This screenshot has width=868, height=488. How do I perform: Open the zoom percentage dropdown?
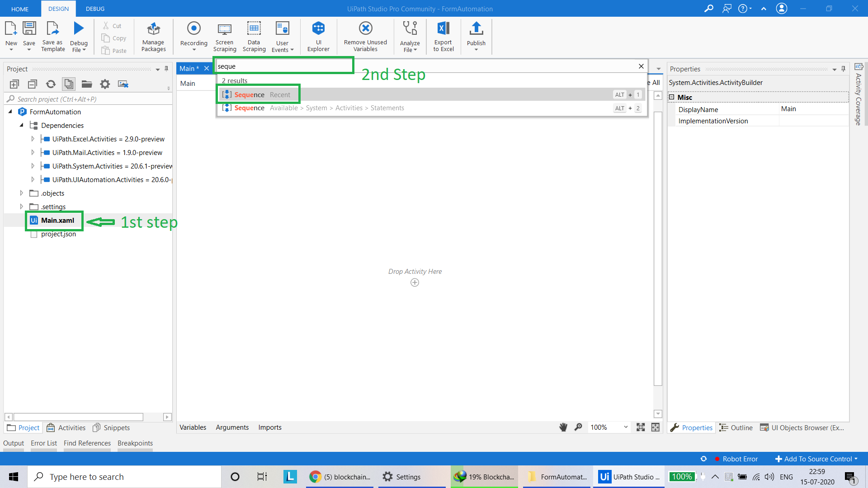pos(626,427)
